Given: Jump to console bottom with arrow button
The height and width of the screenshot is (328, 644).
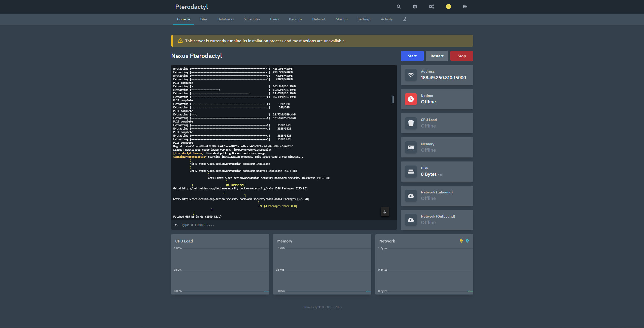Looking at the screenshot, I should pos(385,212).
